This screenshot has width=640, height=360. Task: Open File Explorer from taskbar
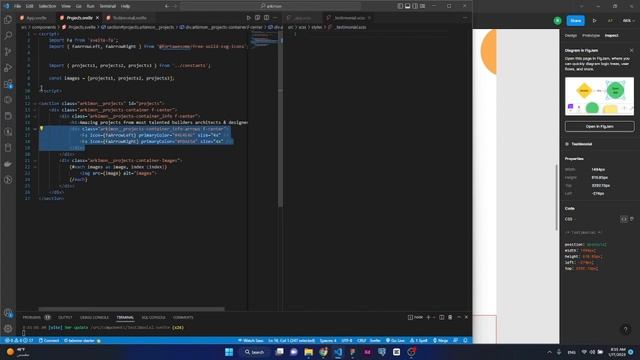point(309,352)
